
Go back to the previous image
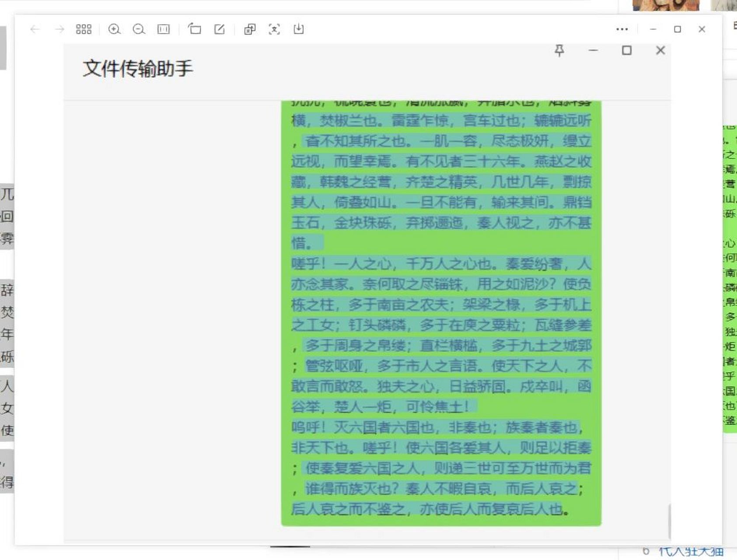35,29
